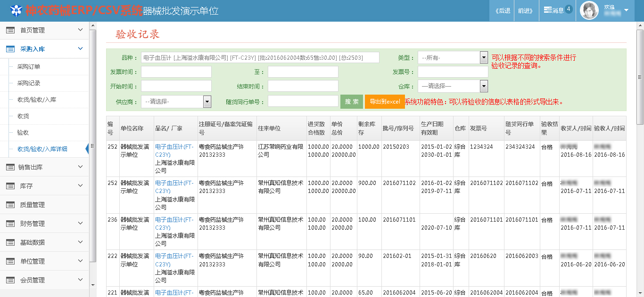Click the 质量管理 sidebar icon

10,205
